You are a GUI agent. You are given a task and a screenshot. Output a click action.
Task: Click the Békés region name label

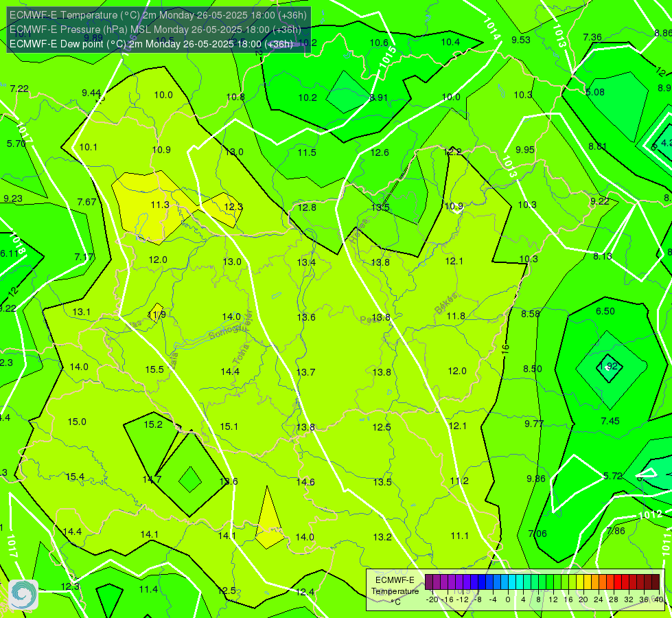[x=446, y=304]
